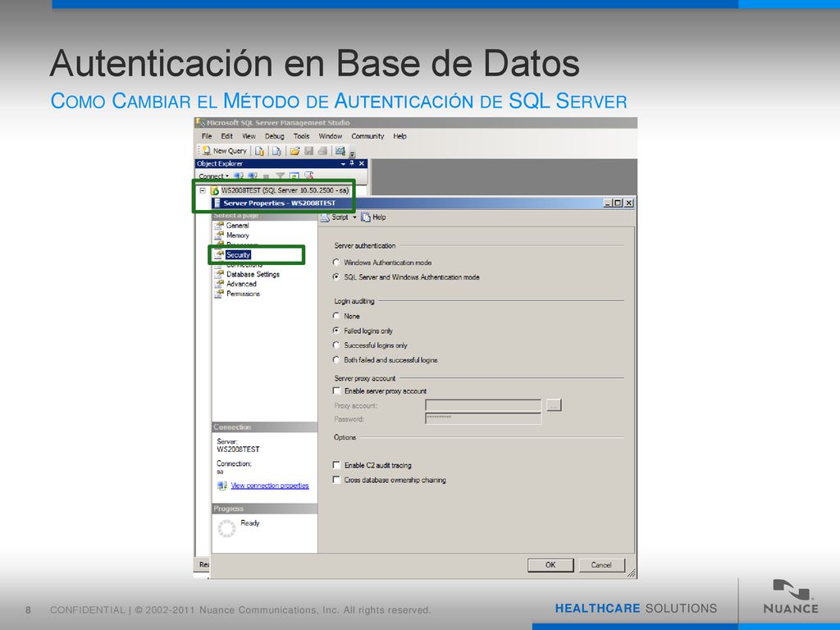Open the toolbar options overflow arrow
The width and height of the screenshot is (840, 630).
(353, 153)
